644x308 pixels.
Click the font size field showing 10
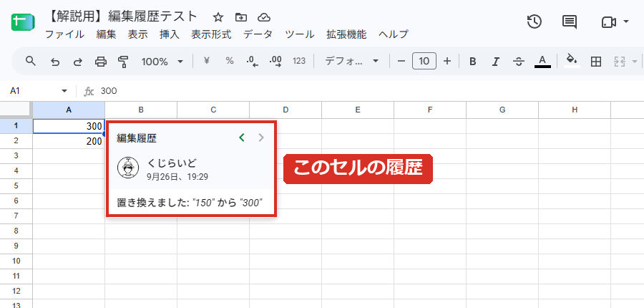tap(424, 62)
